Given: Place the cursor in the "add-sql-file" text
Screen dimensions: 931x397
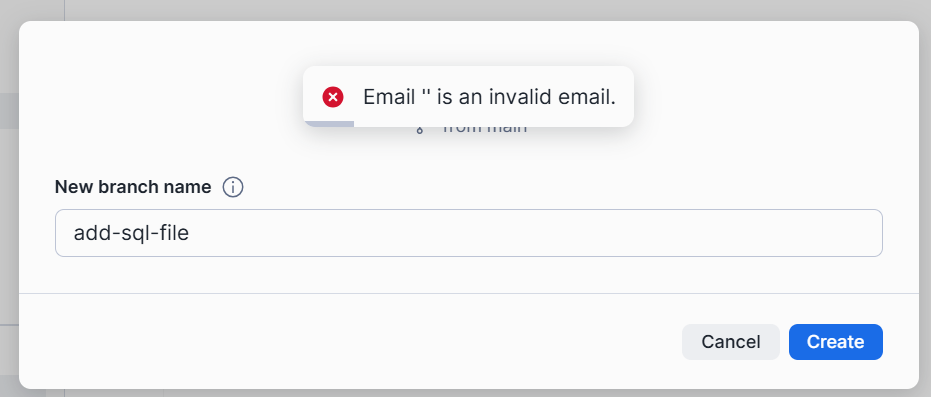Looking at the screenshot, I should (x=131, y=233).
